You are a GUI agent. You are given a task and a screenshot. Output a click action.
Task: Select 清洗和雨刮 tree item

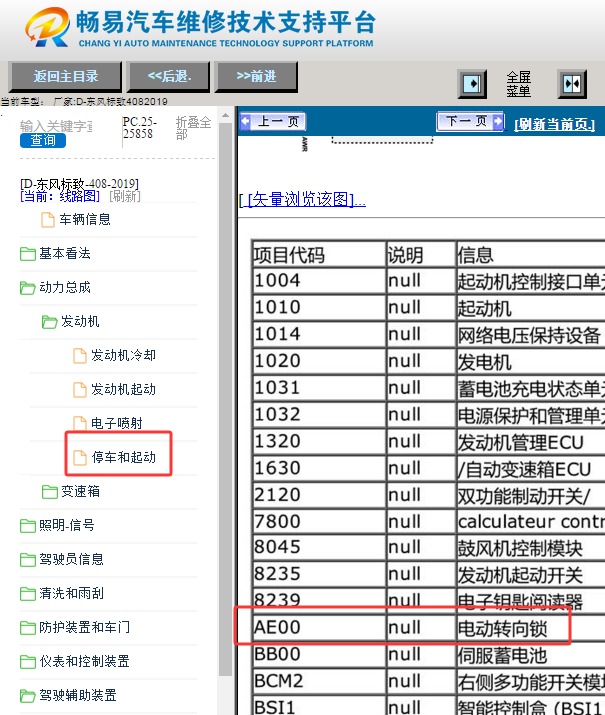[71, 593]
